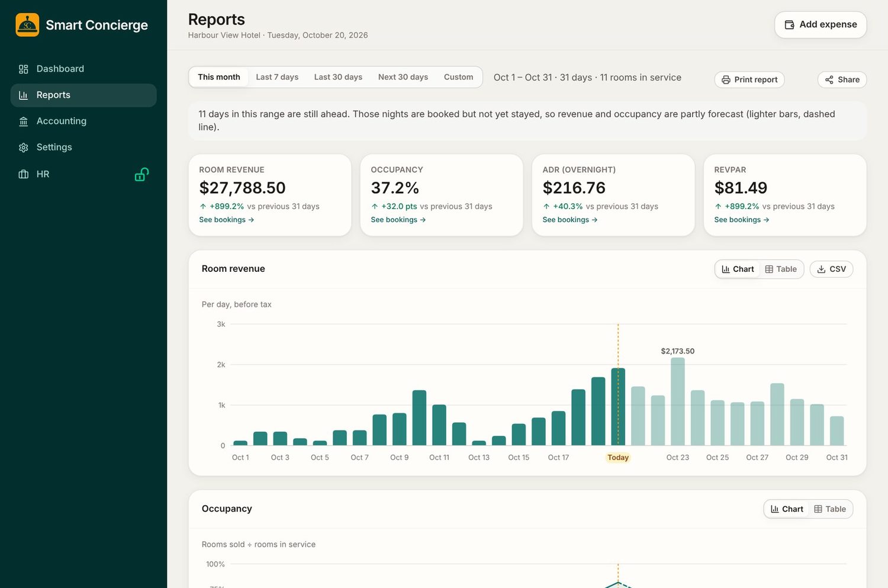Open the HR section
Viewport: 888px width, 588px height.
click(83, 174)
